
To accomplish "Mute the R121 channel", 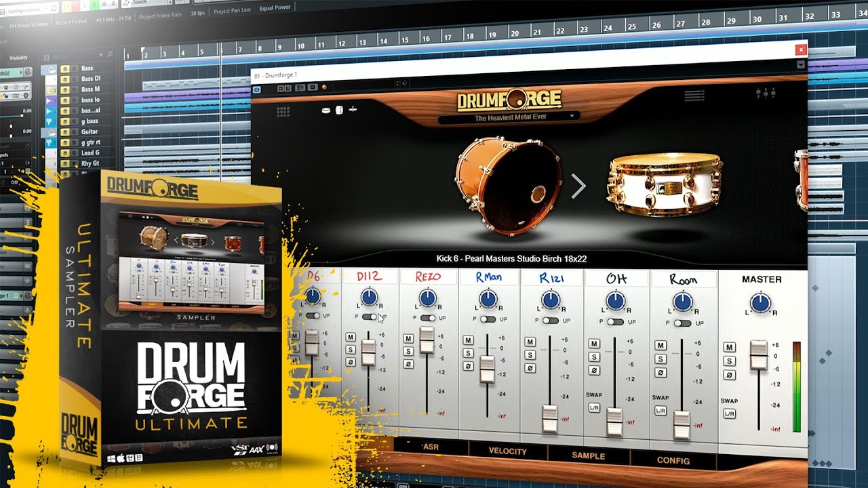I will point(530,342).
